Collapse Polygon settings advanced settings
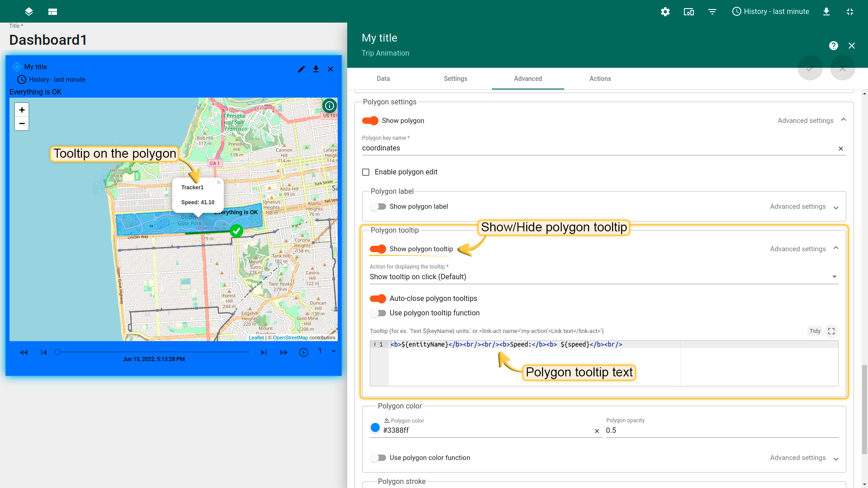The image size is (868, 488). (x=811, y=120)
